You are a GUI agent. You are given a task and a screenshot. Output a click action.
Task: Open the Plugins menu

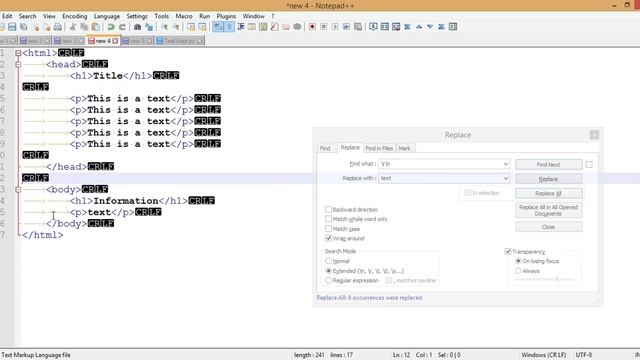226,16
